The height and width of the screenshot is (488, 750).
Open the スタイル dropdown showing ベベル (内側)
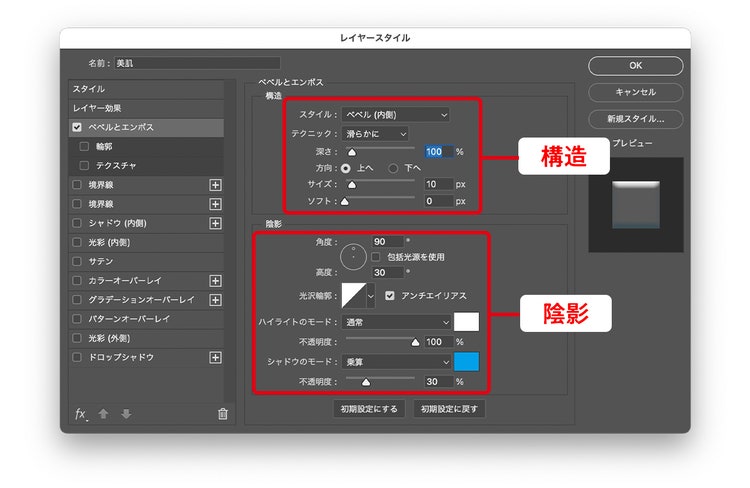click(395, 115)
